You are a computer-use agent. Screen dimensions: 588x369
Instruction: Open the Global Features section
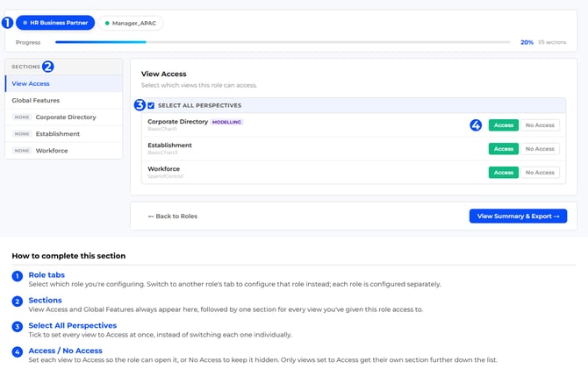(x=64, y=101)
